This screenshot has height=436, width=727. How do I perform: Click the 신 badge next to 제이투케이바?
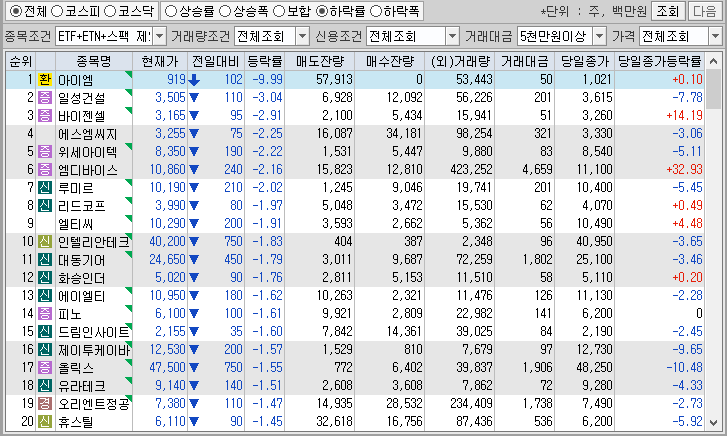pos(45,349)
